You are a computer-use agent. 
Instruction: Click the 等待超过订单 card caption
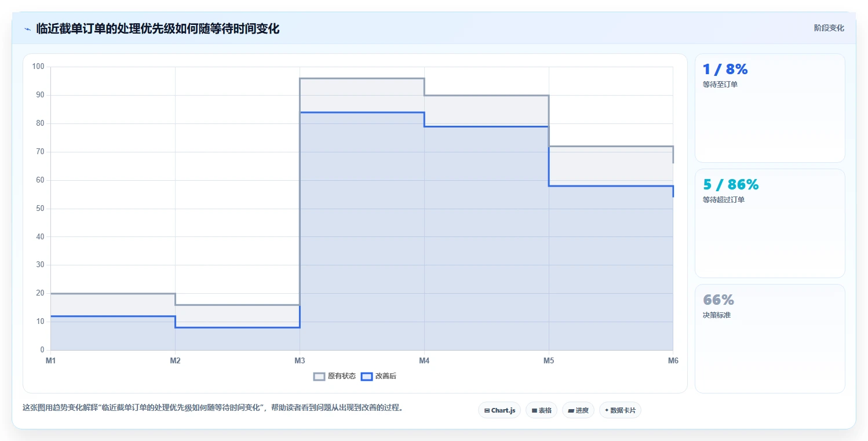tap(723, 200)
